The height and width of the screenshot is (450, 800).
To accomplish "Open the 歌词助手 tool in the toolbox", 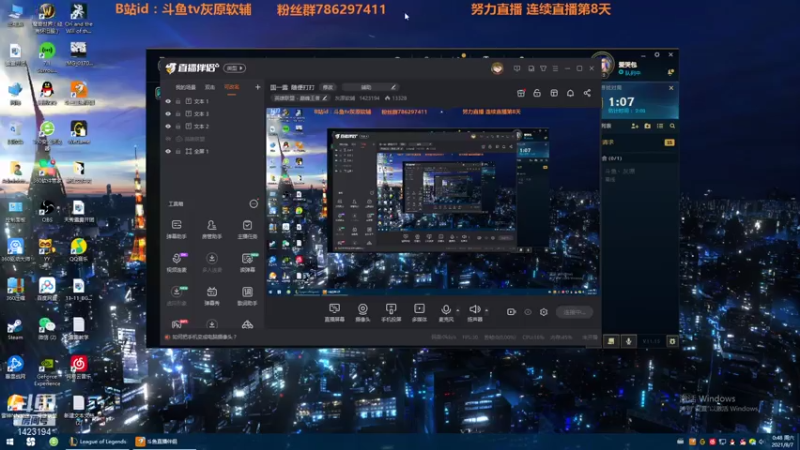I will (247, 295).
